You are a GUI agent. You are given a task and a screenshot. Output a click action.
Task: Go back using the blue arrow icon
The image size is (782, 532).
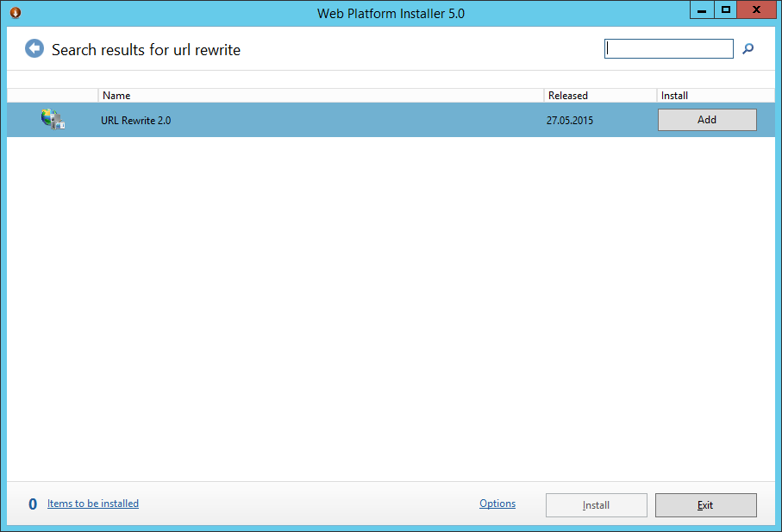point(34,48)
